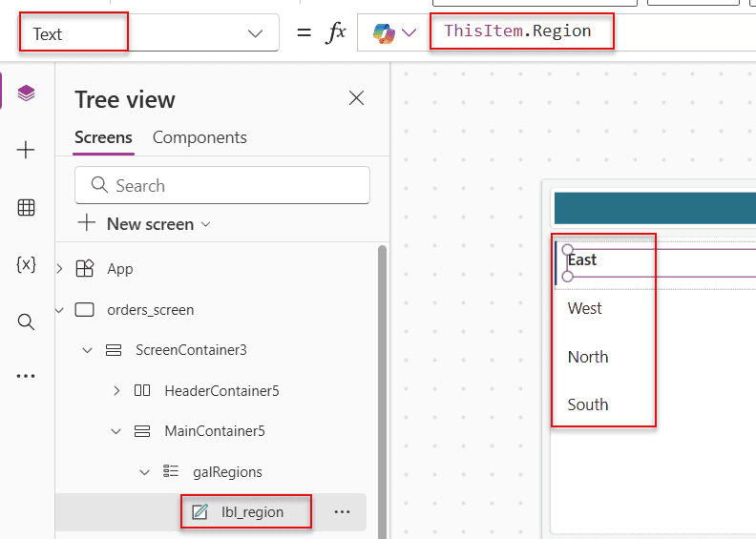Screen dimensions: 756x539
Task: Switch to the Components tab
Action: (199, 137)
